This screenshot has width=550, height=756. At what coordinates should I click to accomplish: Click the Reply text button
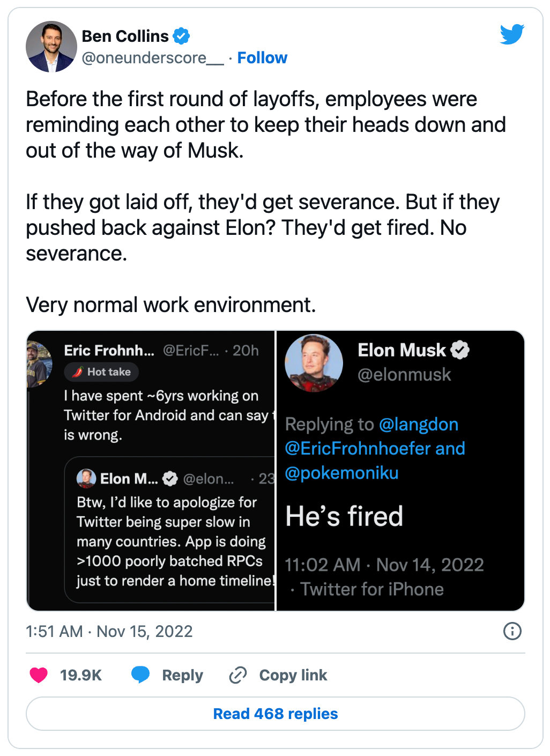pyautogui.click(x=182, y=675)
